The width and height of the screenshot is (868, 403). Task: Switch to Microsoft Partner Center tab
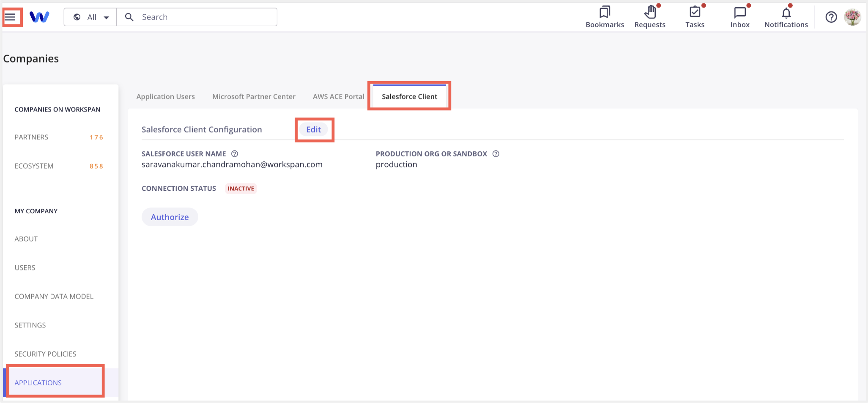point(254,97)
